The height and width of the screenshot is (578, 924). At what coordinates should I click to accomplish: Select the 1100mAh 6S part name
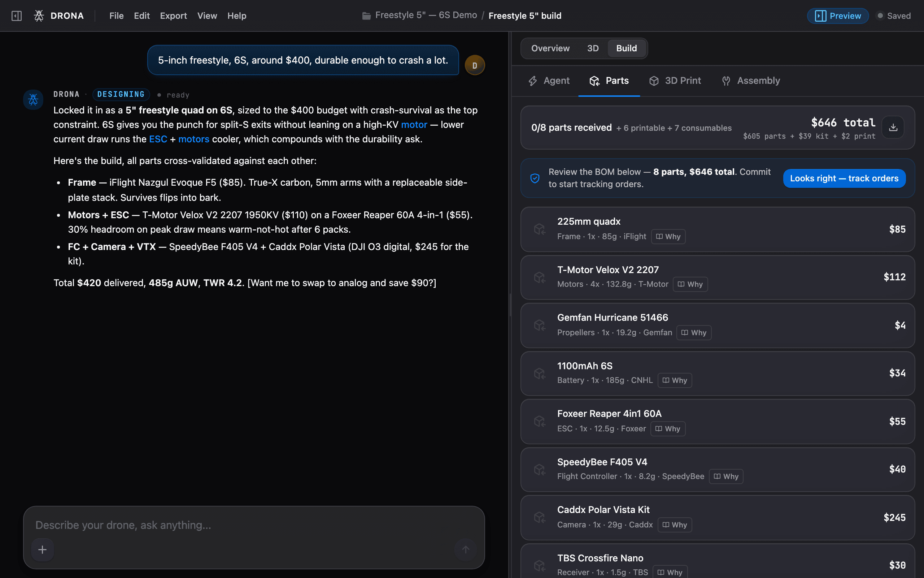pyautogui.click(x=585, y=366)
